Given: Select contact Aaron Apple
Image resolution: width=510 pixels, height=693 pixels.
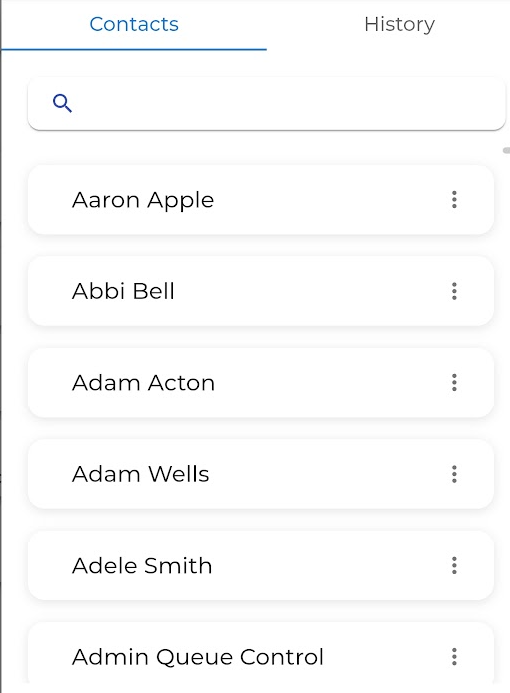Looking at the screenshot, I should 261,200.
